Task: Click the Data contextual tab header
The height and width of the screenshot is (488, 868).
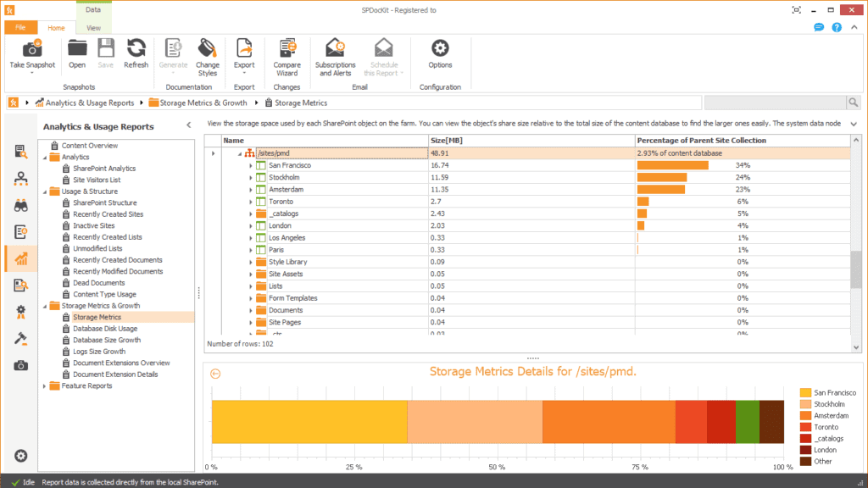Action: 93,9
